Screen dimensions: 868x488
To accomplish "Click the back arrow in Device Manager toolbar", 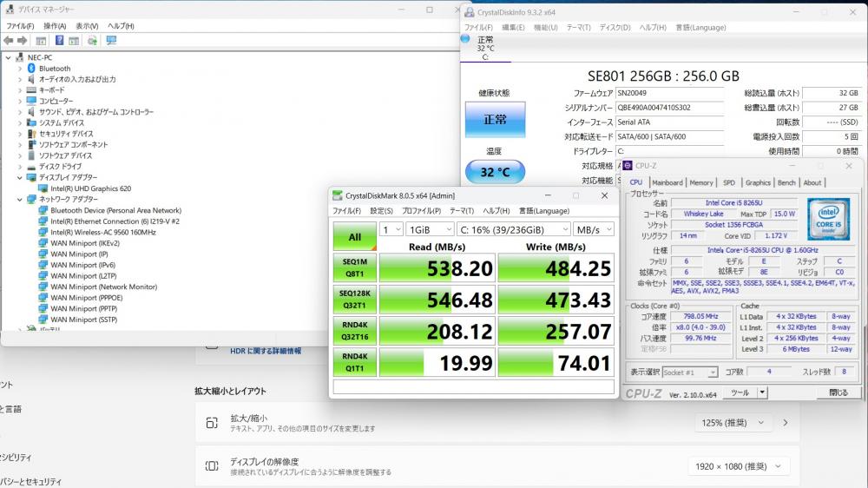I will [x=9, y=41].
